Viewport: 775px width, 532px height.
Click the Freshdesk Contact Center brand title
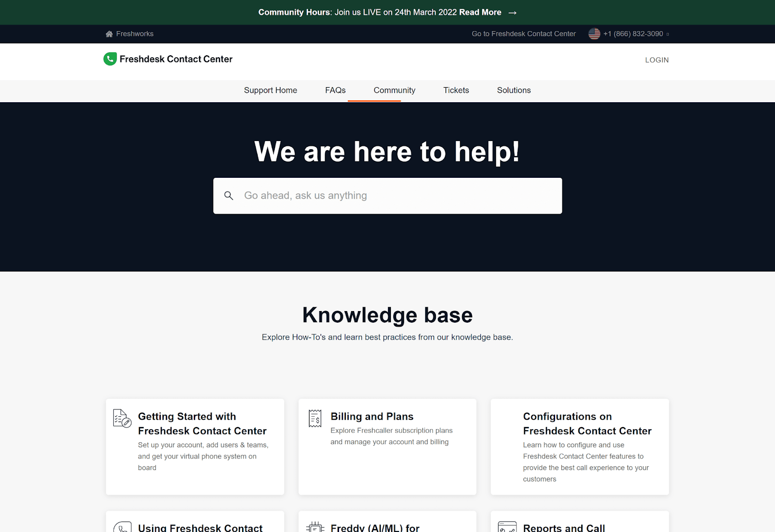tap(176, 59)
